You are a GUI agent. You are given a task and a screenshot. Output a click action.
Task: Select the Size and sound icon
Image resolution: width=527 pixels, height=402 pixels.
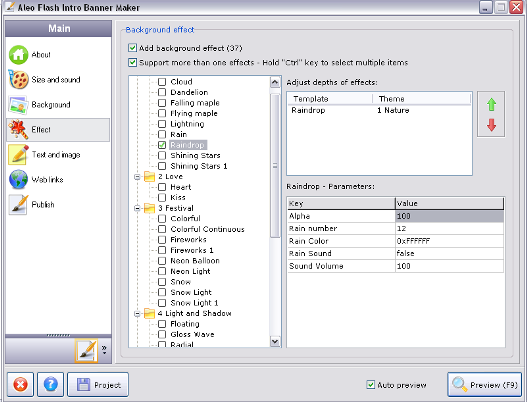pos(18,80)
